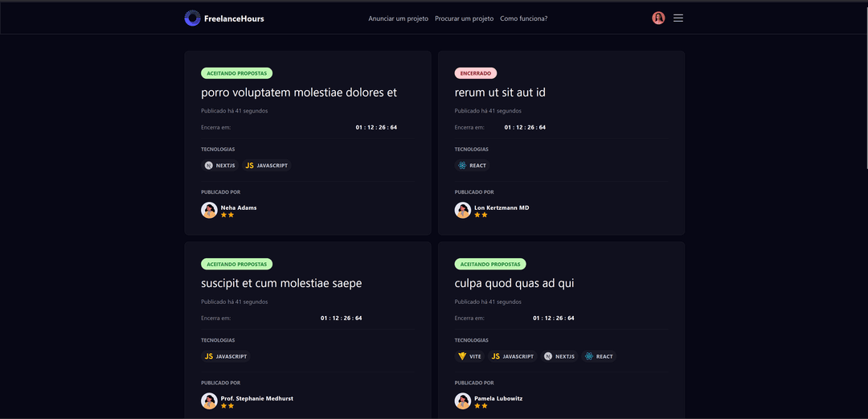
Task: Open 'Anunciar um projeto' navigation link
Action: point(398,18)
